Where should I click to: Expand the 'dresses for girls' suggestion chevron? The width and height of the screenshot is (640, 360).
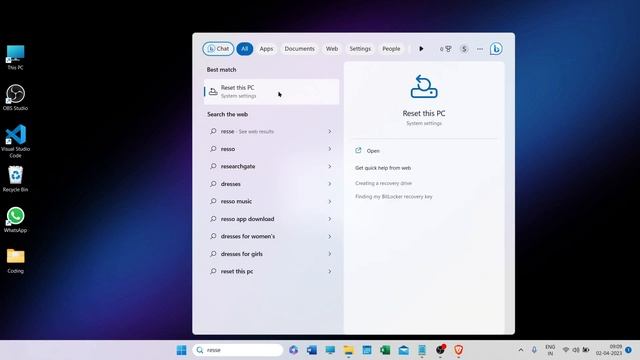(x=329, y=254)
